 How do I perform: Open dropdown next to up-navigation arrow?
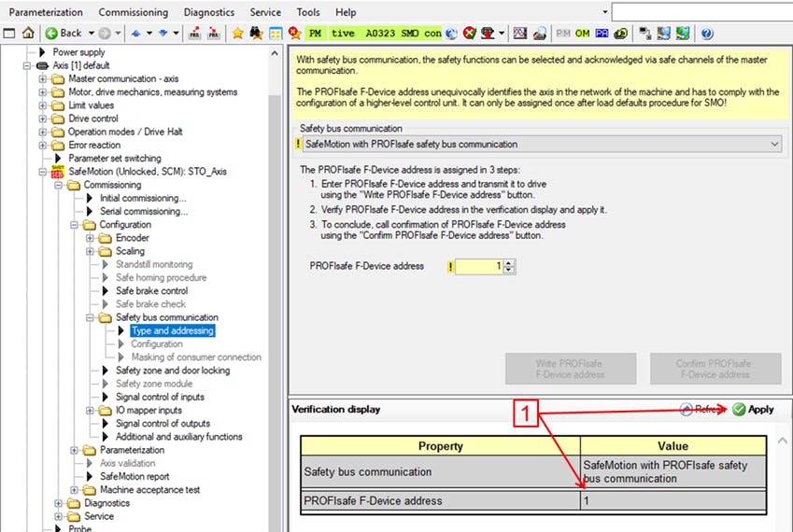point(149,34)
